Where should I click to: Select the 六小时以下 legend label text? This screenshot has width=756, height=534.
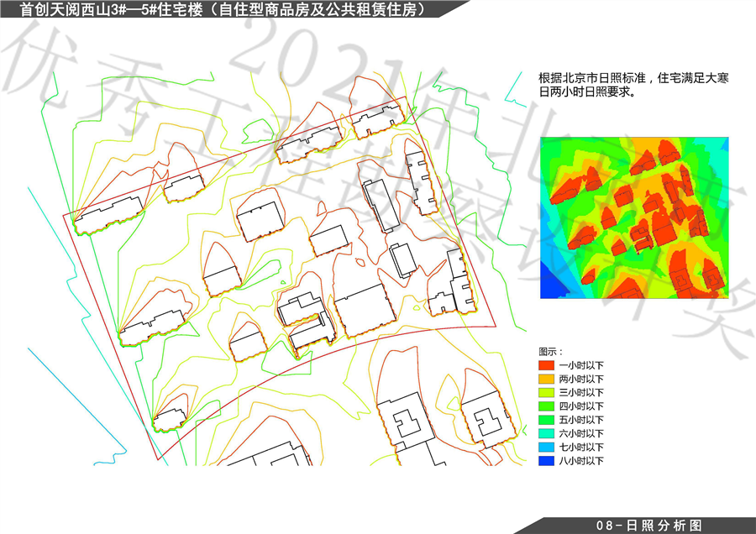[580, 433]
